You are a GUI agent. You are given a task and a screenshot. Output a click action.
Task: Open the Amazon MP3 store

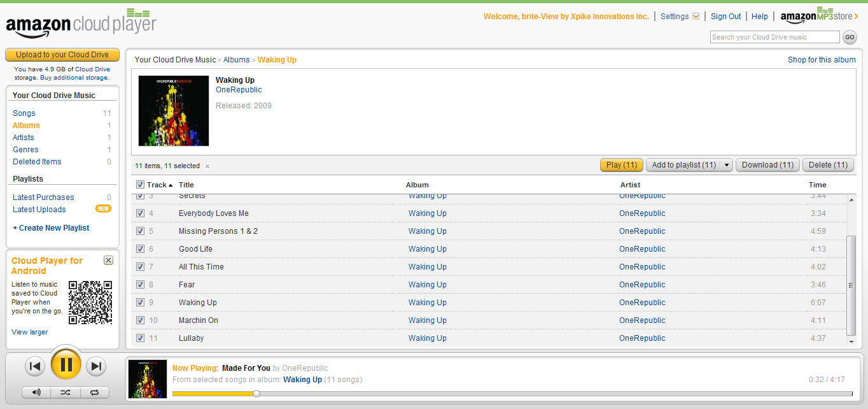819,15
